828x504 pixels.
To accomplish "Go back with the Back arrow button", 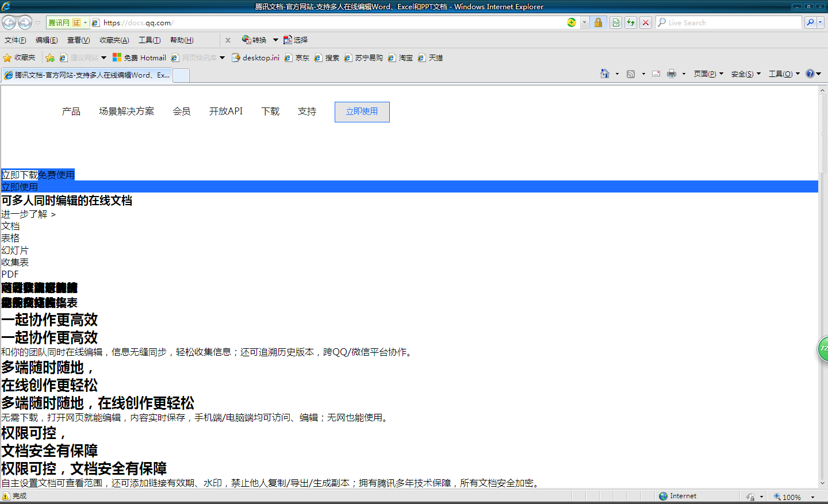I will 9,22.
